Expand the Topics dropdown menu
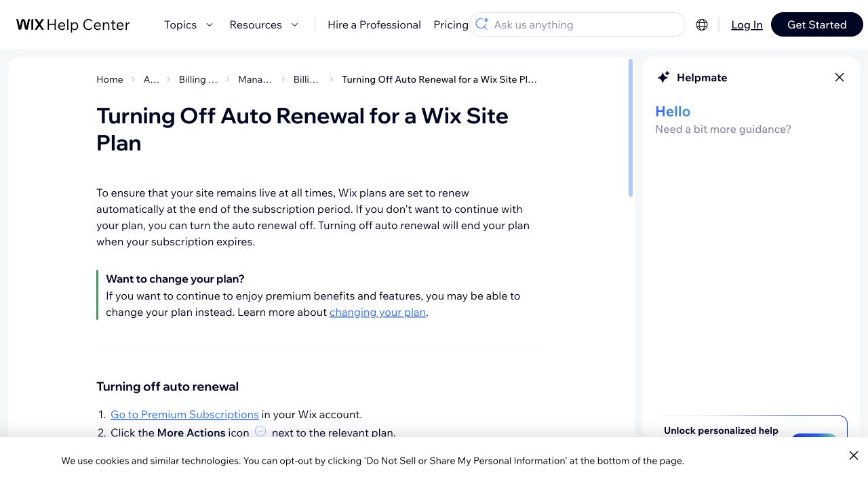This screenshot has width=868, height=488. (189, 24)
